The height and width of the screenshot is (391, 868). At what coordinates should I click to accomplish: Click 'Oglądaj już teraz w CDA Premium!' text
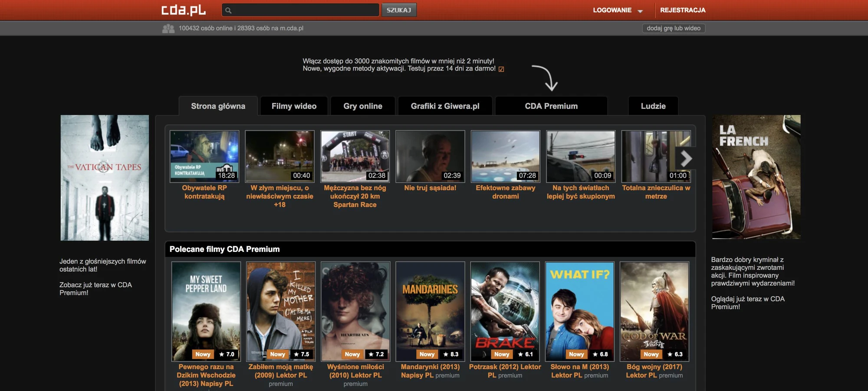pos(748,303)
